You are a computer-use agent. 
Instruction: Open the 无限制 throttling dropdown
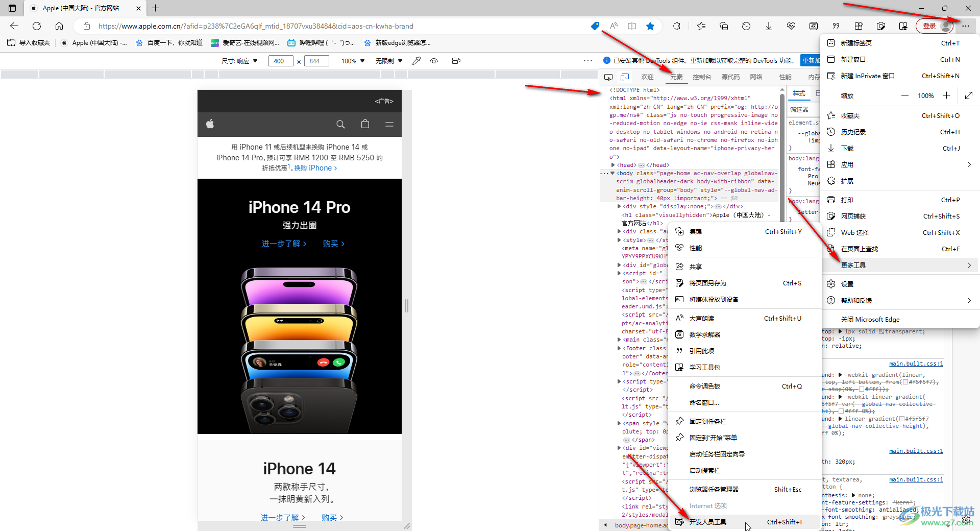click(389, 61)
